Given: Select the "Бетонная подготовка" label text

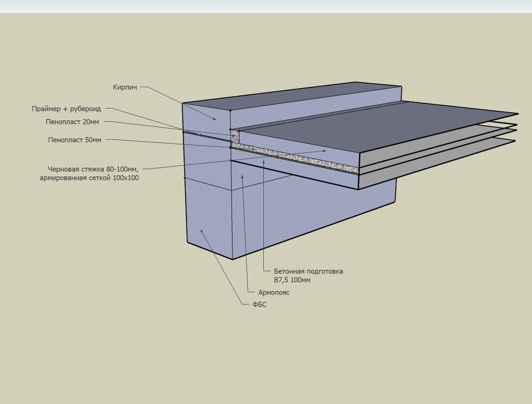Looking at the screenshot, I should [x=309, y=271].
